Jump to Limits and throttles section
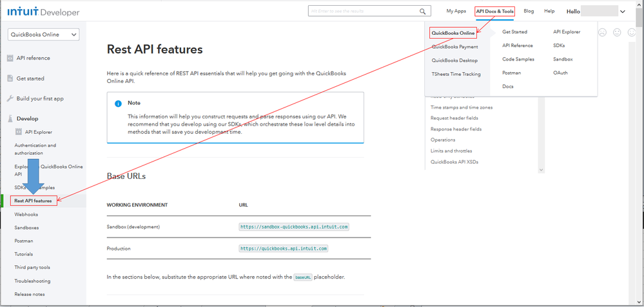This screenshot has height=307, width=644. [x=451, y=151]
